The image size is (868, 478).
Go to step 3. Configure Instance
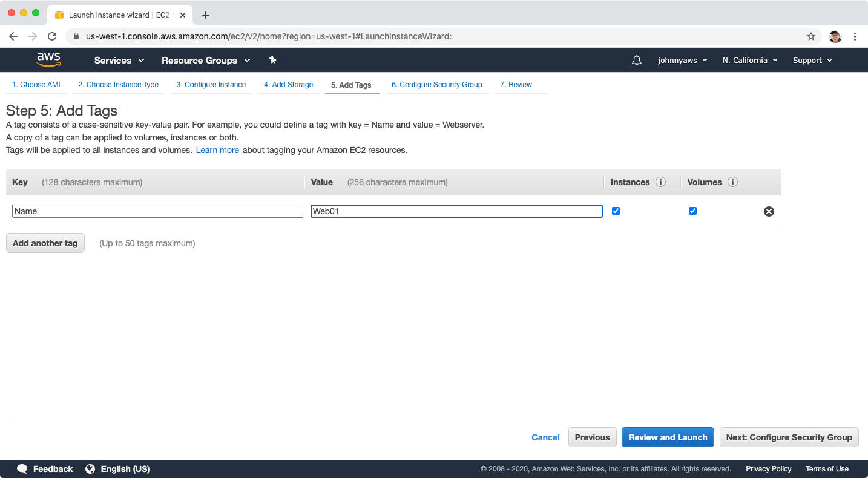(211, 85)
